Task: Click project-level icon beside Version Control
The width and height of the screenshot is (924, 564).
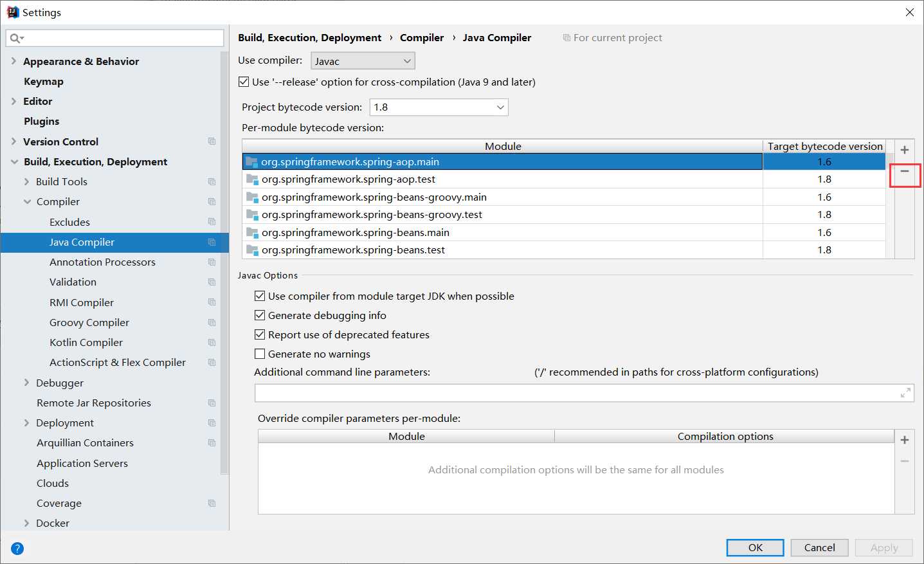Action: tap(212, 141)
